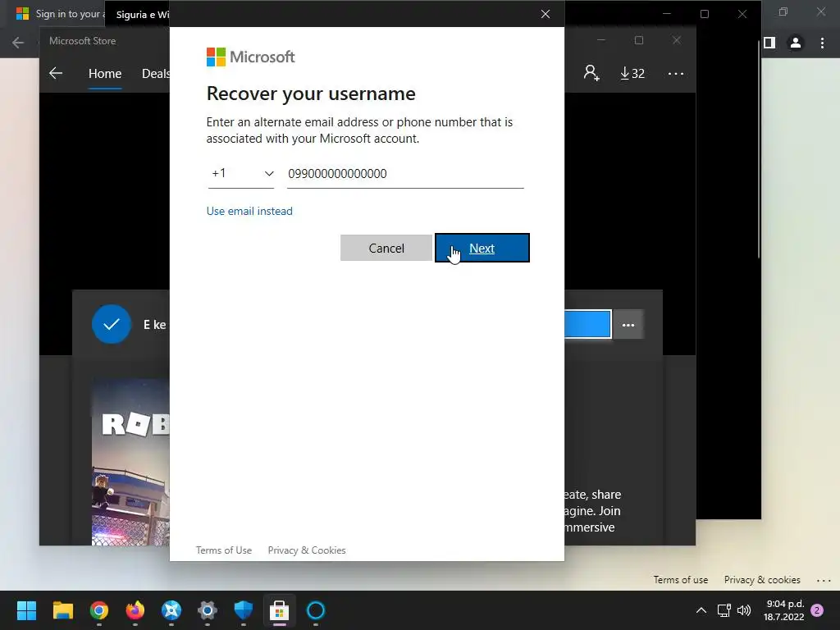Open Terms of Use in the dialog footer

pyautogui.click(x=224, y=550)
